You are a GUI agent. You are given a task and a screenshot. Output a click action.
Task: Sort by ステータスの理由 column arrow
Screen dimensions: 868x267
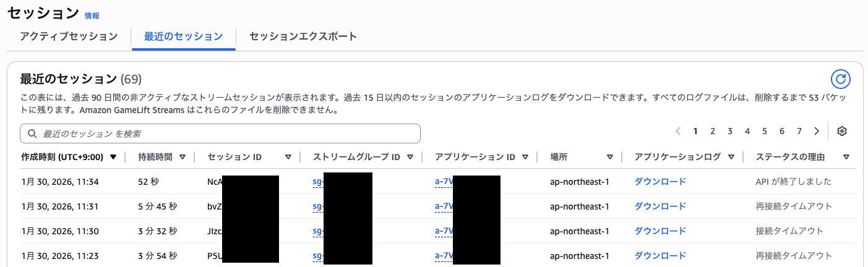(846, 157)
